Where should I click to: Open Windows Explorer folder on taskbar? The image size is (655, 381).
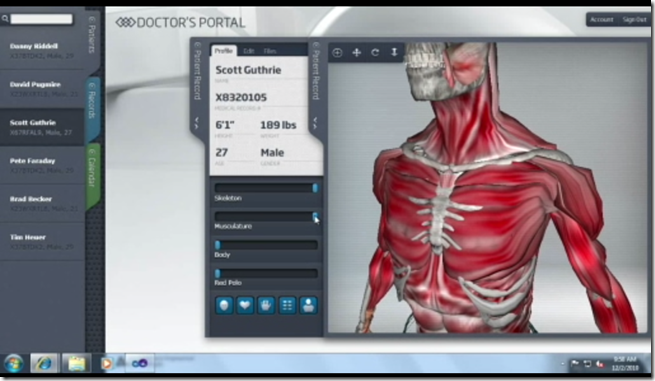[77, 363]
